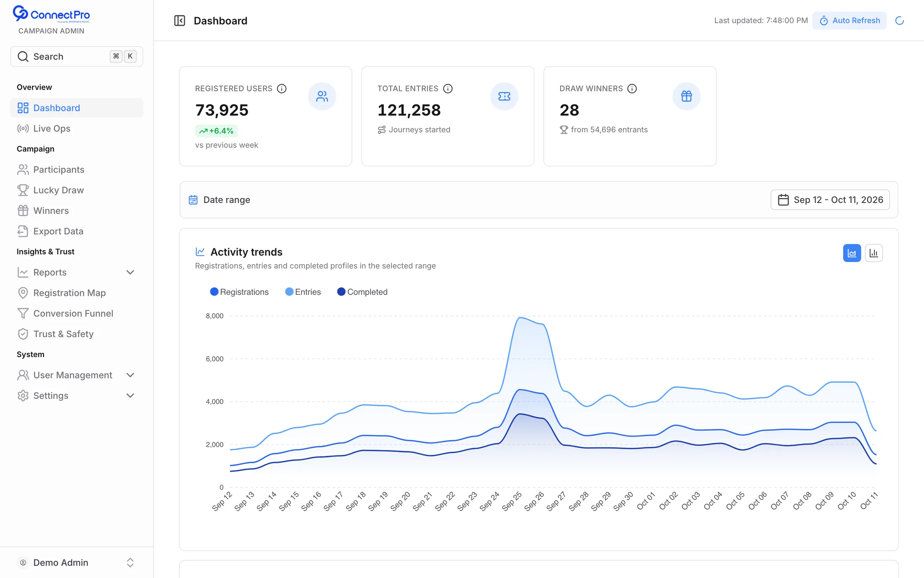Viewport: 924px width, 578px height.
Task: Toggle Entries series in legend
Action: pos(303,292)
